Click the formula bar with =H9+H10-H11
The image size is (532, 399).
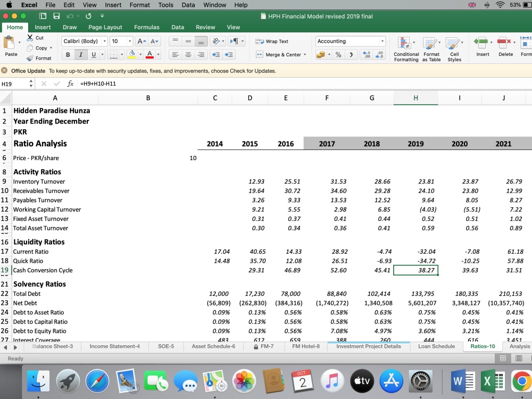305,84
